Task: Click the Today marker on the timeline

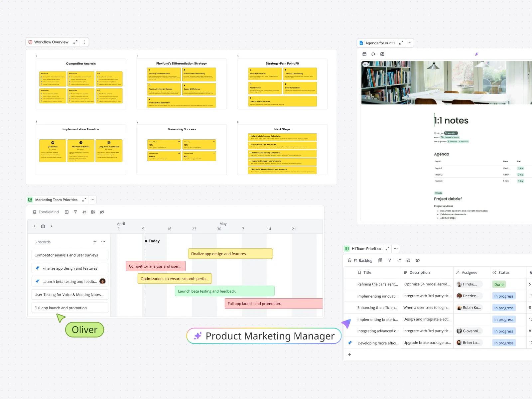Action: coord(153,241)
